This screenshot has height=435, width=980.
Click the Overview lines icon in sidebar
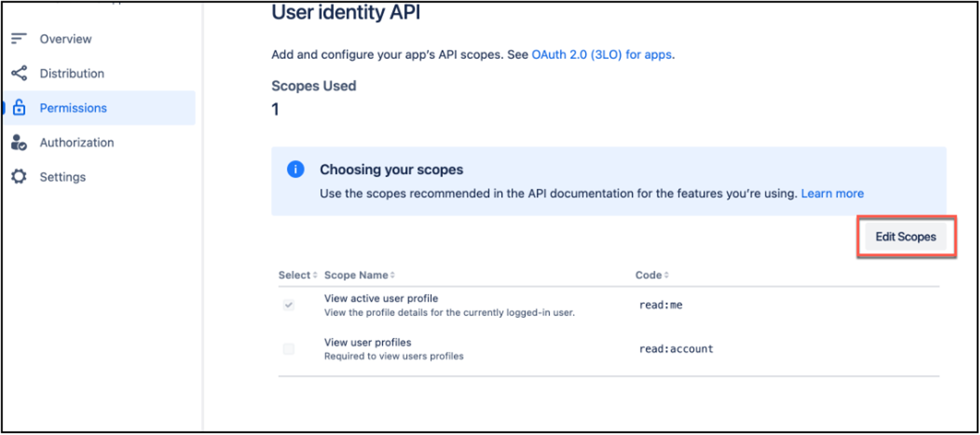tap(19, 38)
